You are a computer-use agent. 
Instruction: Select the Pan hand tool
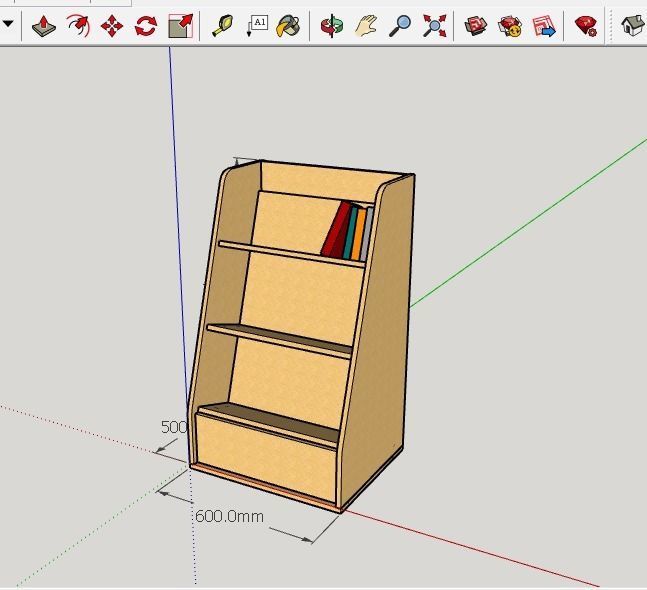tap(366, 26)
